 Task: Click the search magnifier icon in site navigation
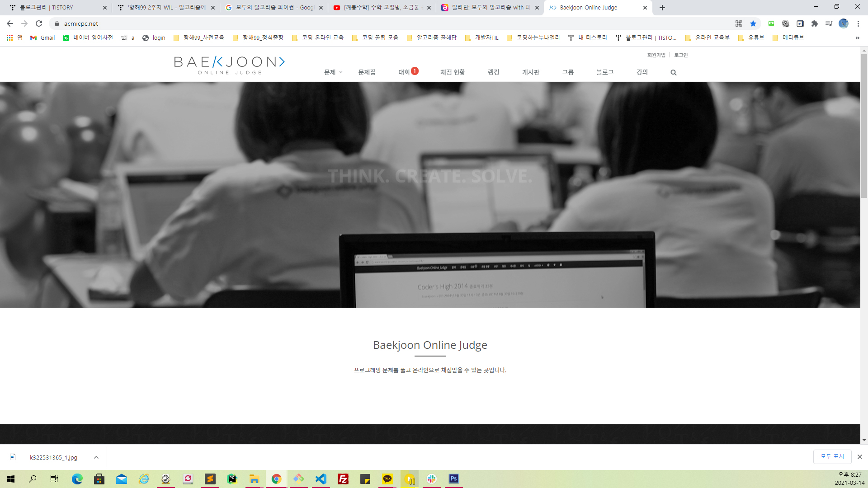673,72
